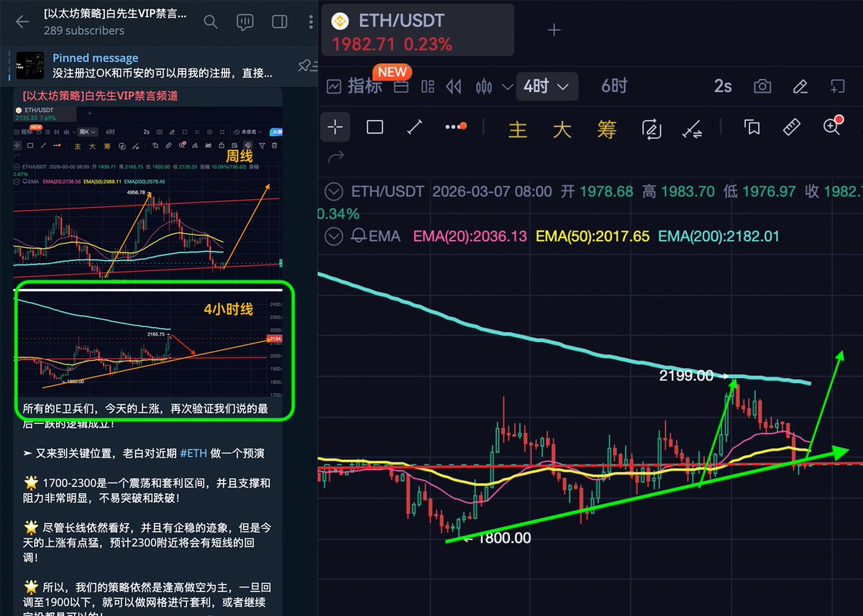863x616 pixels.
Task: Click the red channel name above the post
Action: point(100,96)
